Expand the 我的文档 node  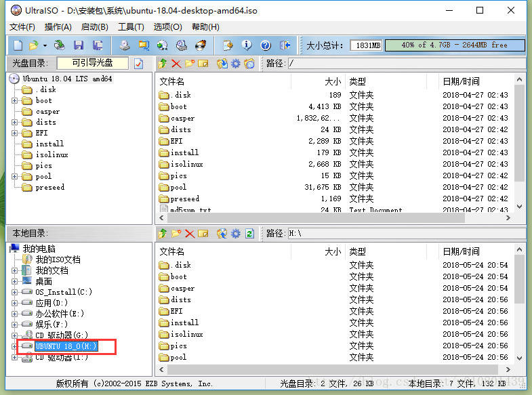[x=14, y=270]
